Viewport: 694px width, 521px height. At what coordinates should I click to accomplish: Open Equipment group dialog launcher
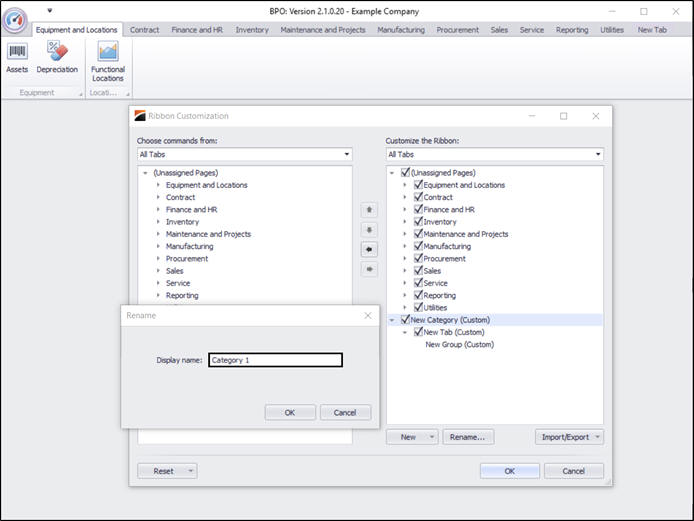(x=81, y=94)
